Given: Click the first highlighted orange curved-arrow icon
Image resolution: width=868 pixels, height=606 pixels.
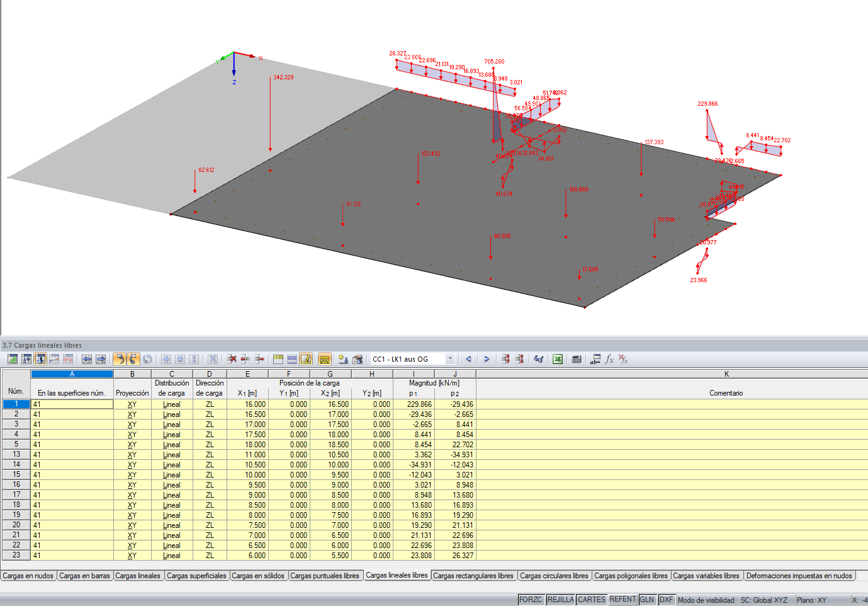Looking at the screenshot, I should click(119, 359).
